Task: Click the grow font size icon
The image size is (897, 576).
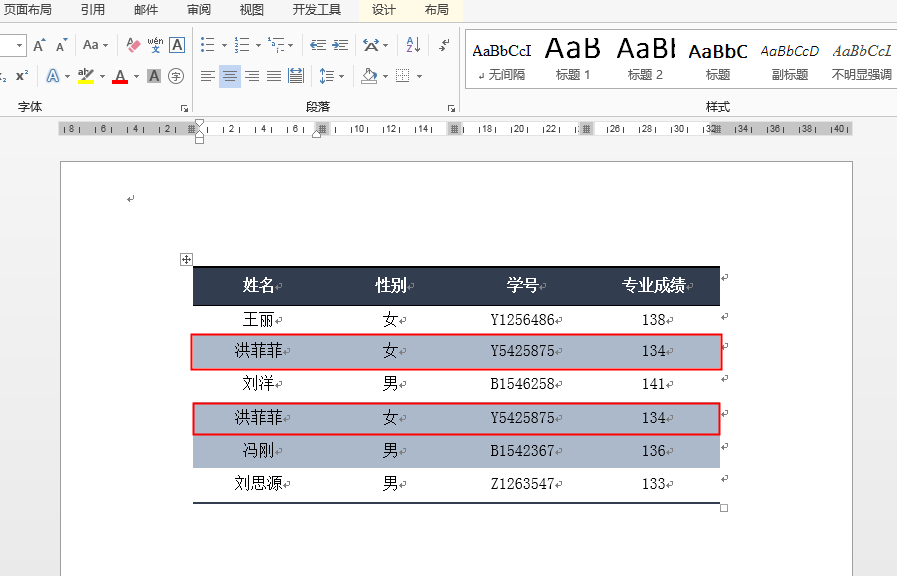Action: pos(39,45)
